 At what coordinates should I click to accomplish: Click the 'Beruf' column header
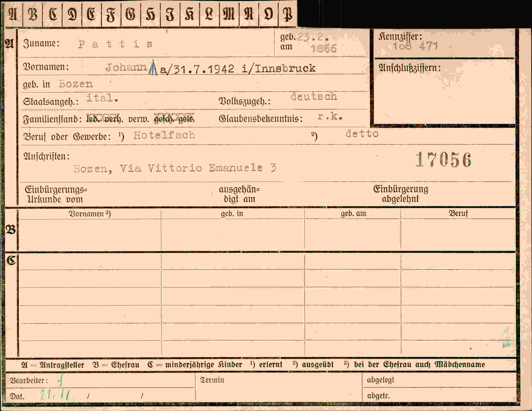(458, 213)
